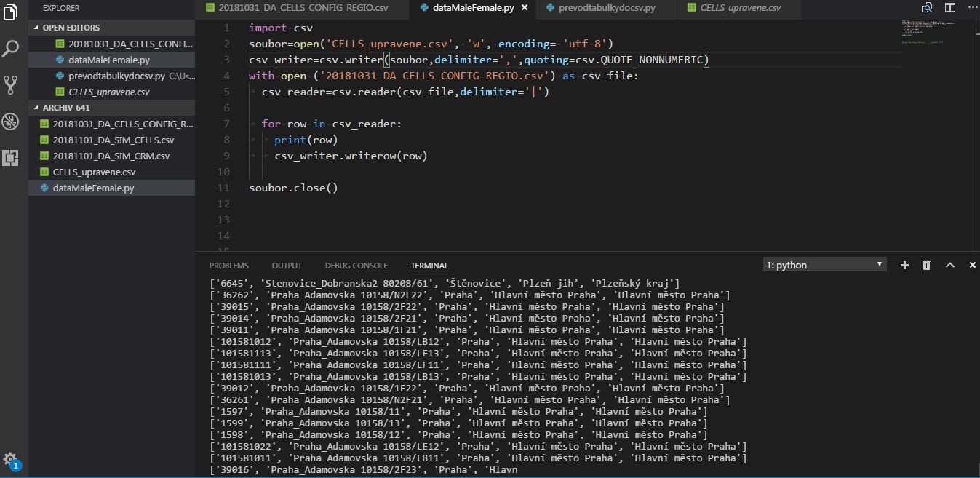The image size is (980, 478).
Task: Click the 'csv_reader=csv.reader' code line
Action: pyautogui.click(x=405, y=92)
